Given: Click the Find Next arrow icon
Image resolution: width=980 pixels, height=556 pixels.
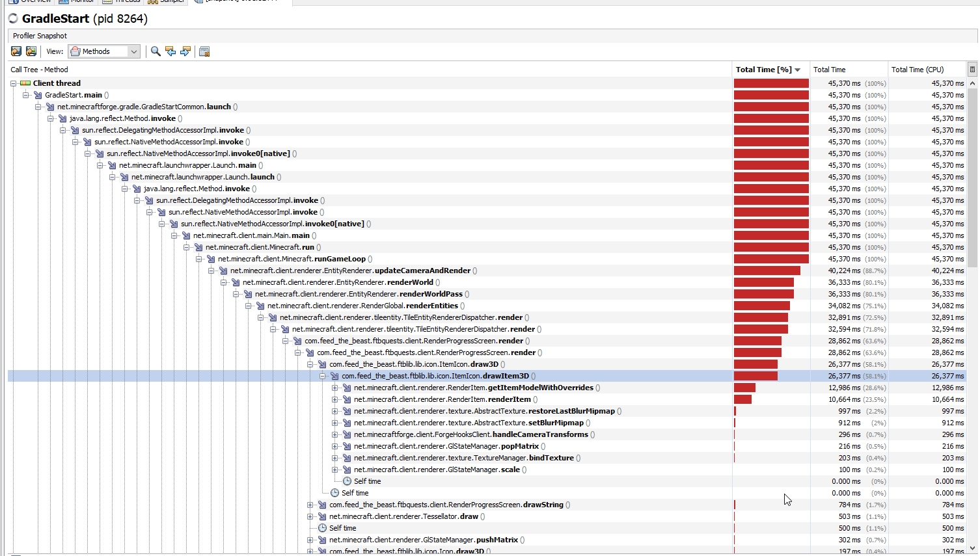Looking at the screenshot, I should pyautogui.click(x=185, y=51).
